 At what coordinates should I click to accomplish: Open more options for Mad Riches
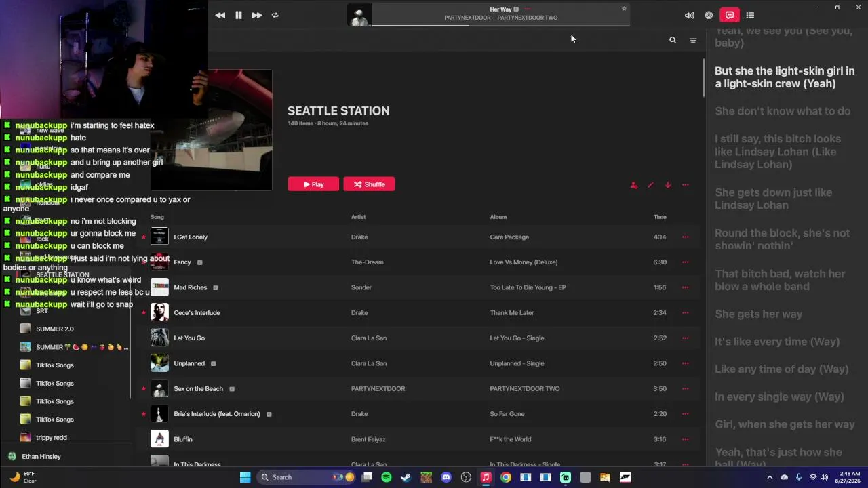686,287
